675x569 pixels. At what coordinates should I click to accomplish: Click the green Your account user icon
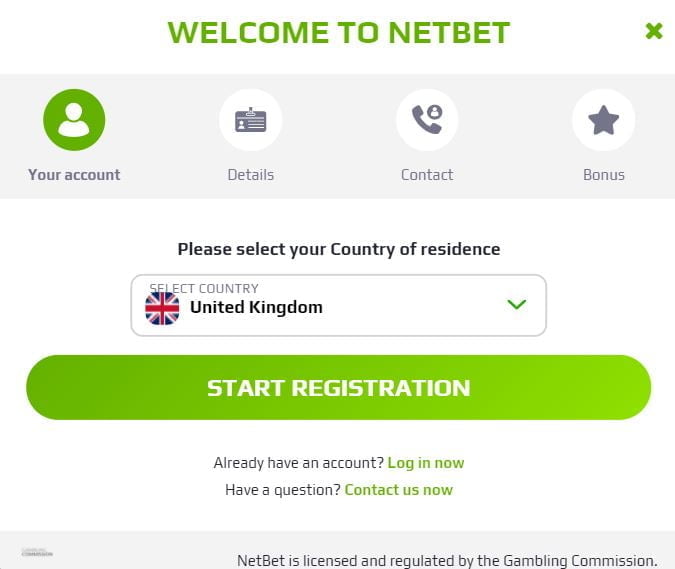pyautogui.click(x=74, y=120)
